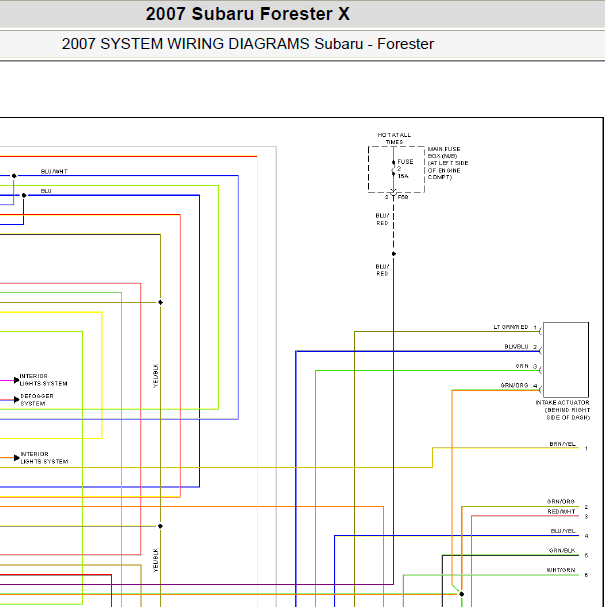Viewport: 605px width, 607px height.
Task: Click 'GRN/ORG' pin 4 label at intake actuator
Action: pos(514,386)
